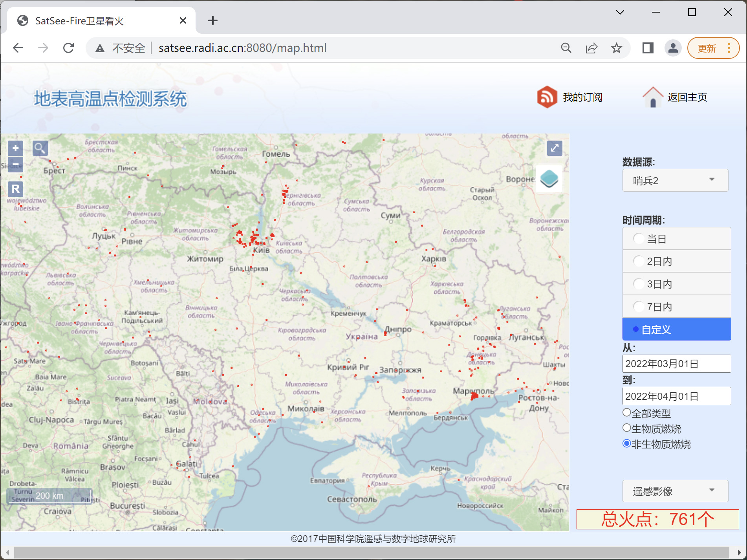This screenshot has width=747, height=560.
Task: Close the SatSee-Fire tab
Action: point(183,20)
